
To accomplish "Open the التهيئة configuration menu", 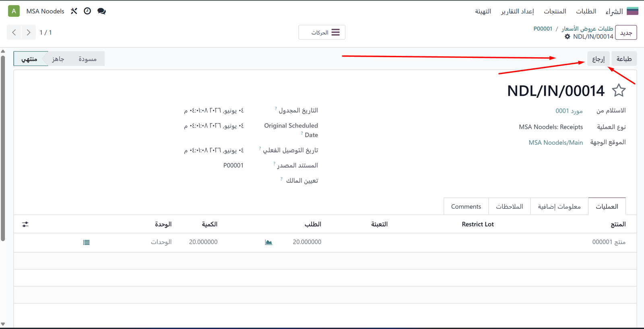I will (483, 11).
